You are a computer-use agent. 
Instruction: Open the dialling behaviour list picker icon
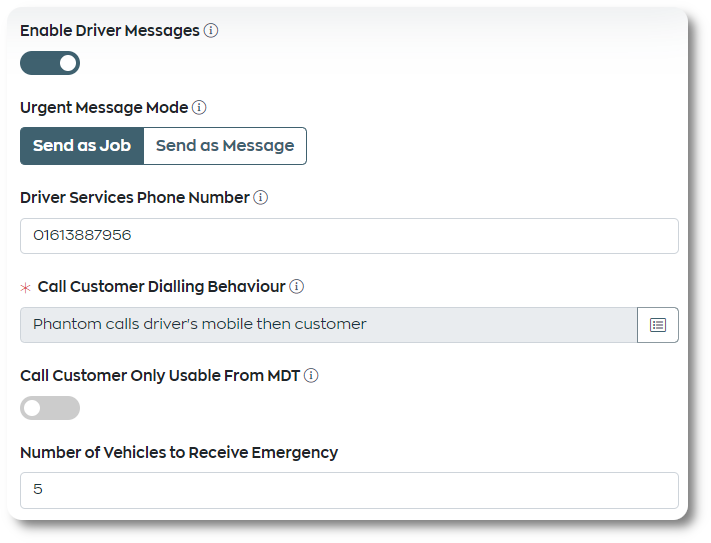[657, 325]
